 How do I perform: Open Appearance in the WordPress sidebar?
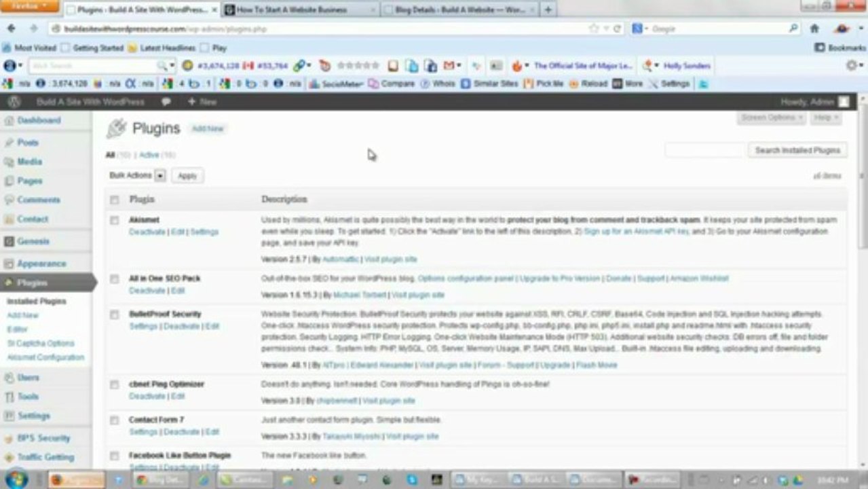click(x=41, y=264)
